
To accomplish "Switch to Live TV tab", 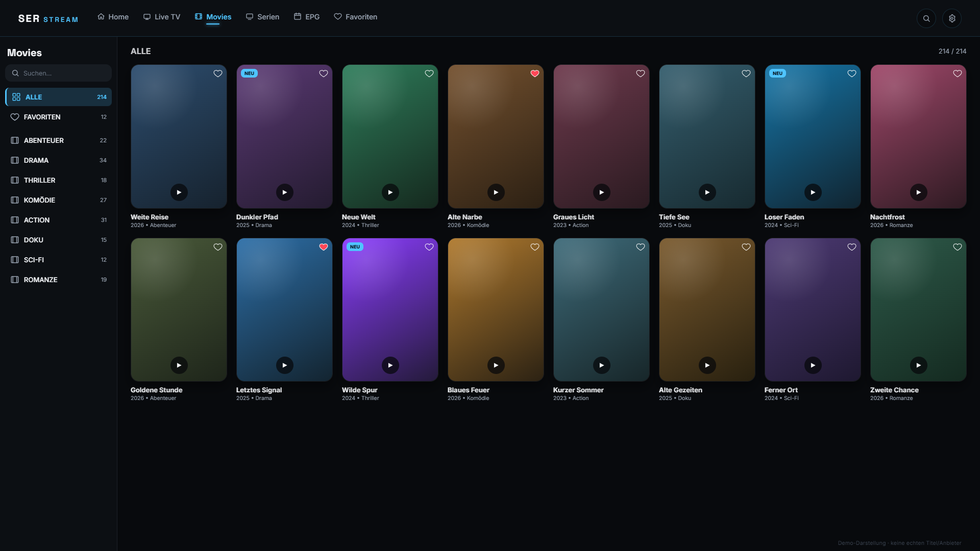I will [x=162, y=17].
